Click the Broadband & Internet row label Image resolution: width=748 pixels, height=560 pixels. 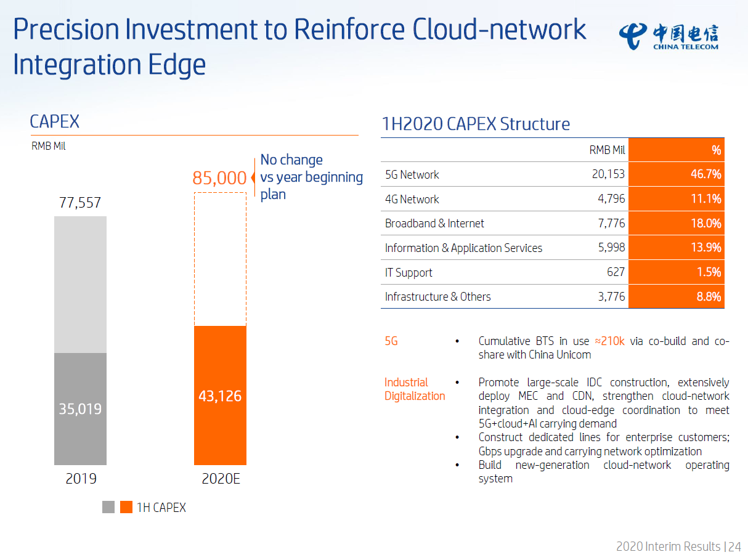coord(434,223)
